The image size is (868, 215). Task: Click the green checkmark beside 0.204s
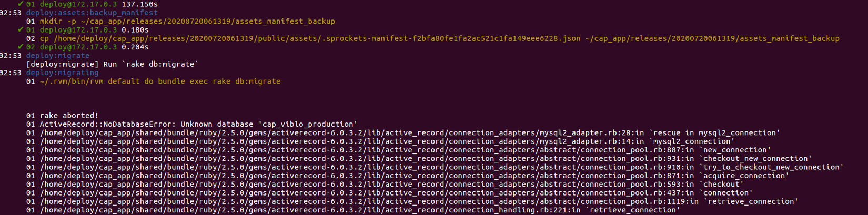[x=21, y=47]
